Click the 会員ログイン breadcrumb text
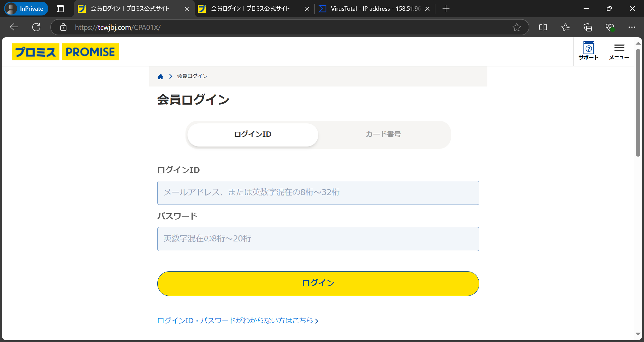 point(192,76)
